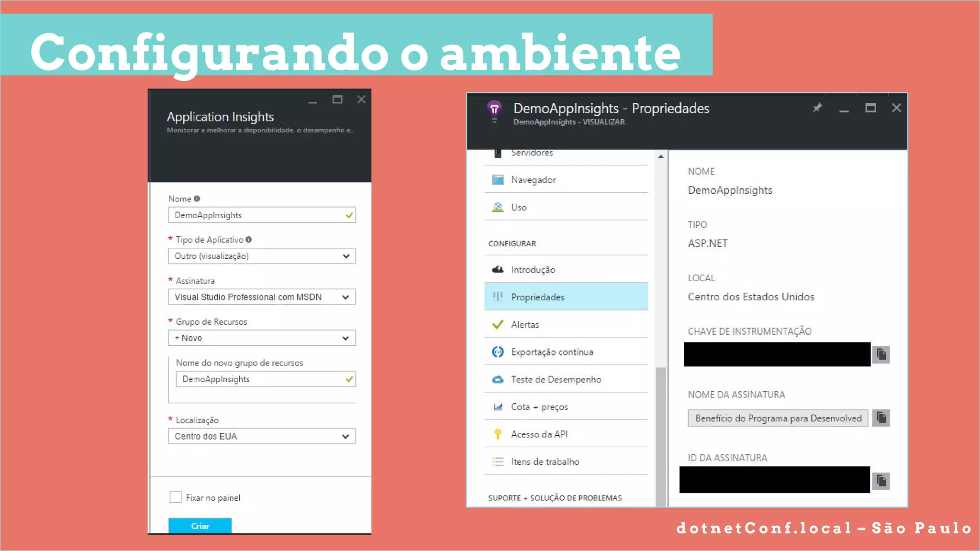Click the Criar button

(200, 526)
